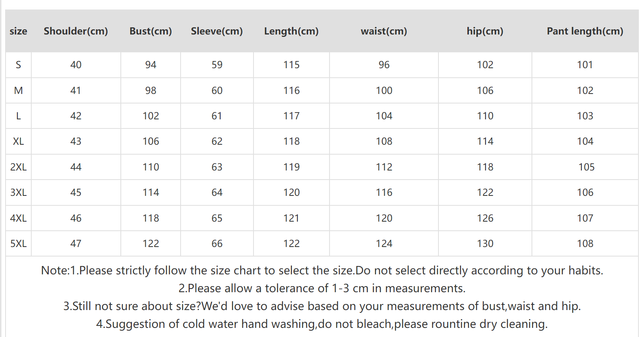Click the Shoulder(cm) column header
This screenshot has height=337, width=644.
tap(76, 31)
